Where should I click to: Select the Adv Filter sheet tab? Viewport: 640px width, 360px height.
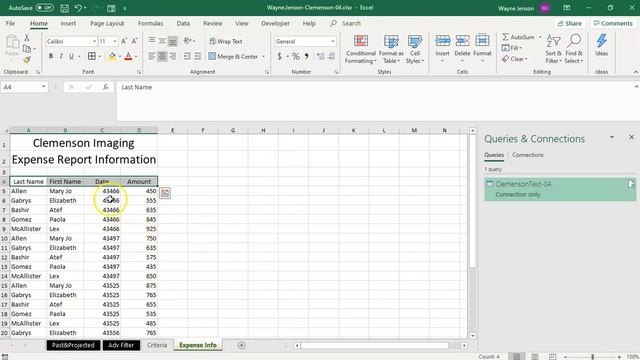121,345
